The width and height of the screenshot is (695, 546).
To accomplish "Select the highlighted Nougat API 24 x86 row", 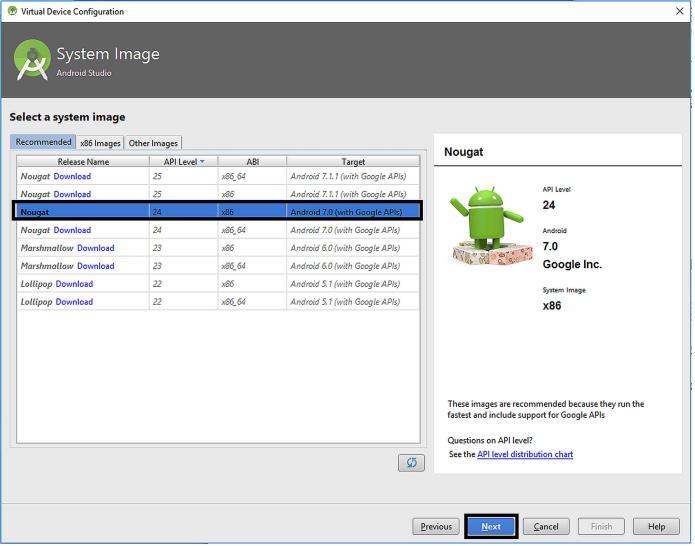I will point(218,211).
